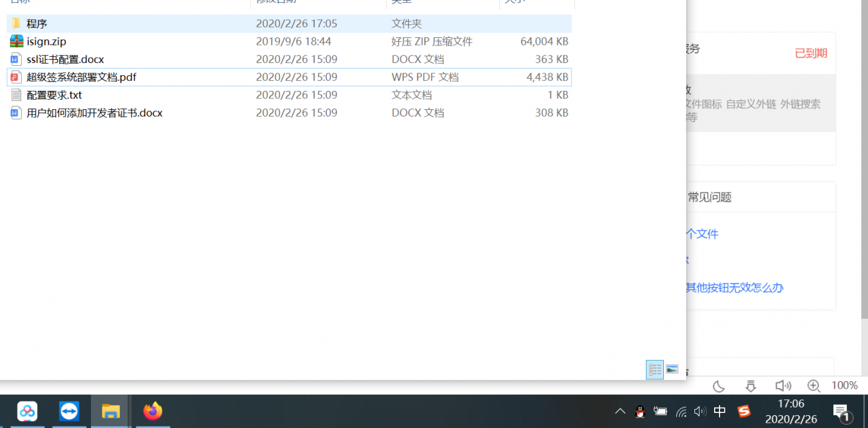Toggle Chinese input mode indicator 中
The width and height of the screenshot is (868, 428).
(720, 411)
